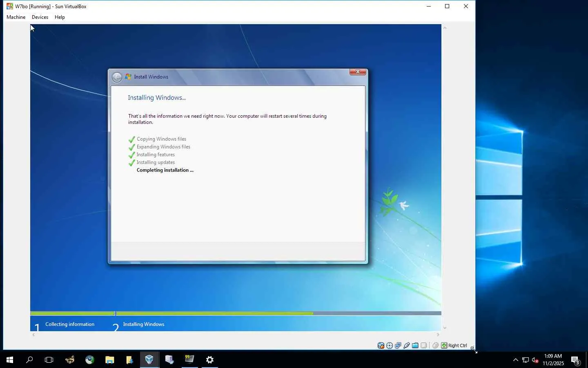Switch to VirtualBox on the taskbar
The image size is (588, 368).
point(149,360)
